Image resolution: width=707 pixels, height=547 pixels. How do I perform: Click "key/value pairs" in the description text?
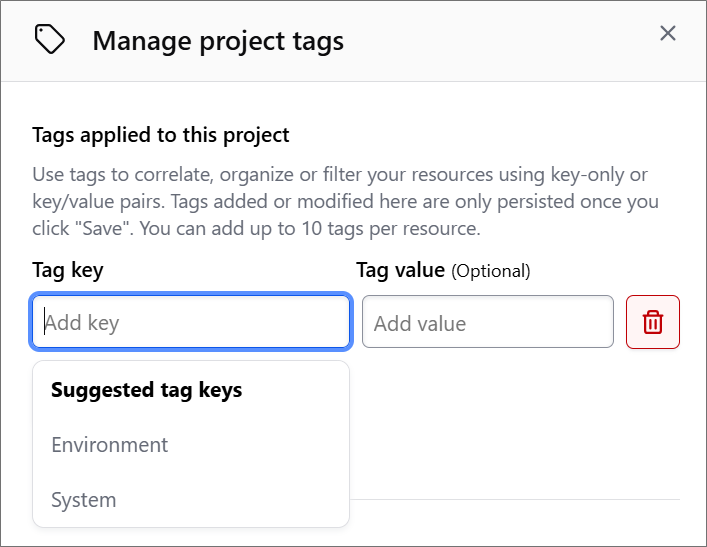[97, 202]
